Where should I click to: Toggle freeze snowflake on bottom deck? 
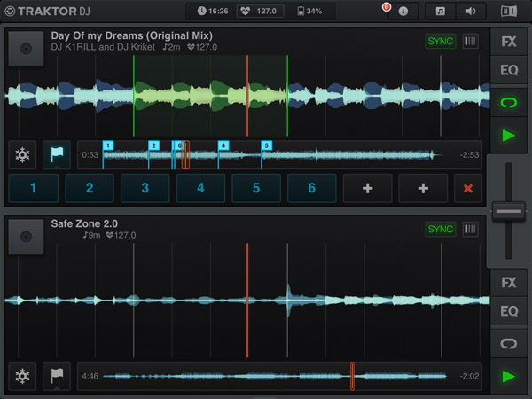22,376
